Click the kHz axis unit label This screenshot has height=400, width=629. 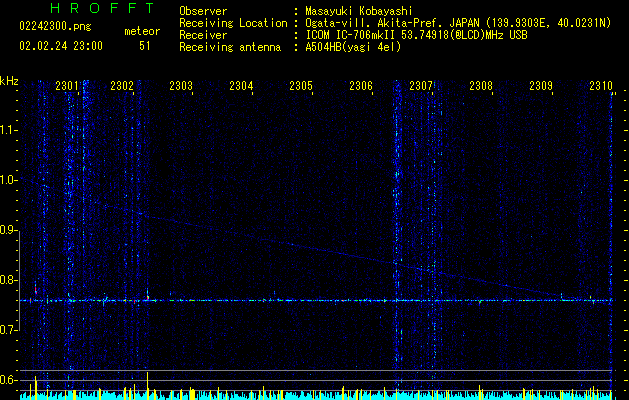tap(9, 81)
